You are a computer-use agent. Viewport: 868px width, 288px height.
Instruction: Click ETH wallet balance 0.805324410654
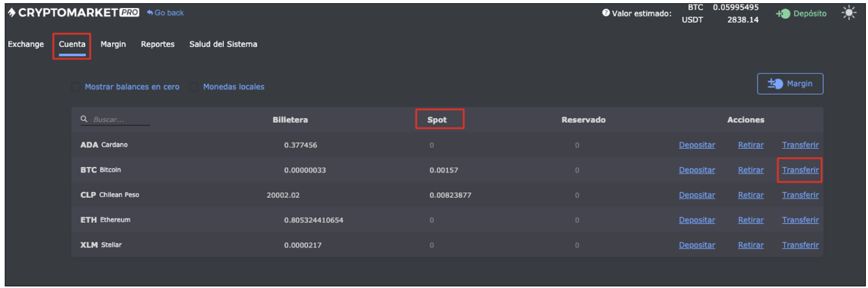point(314,220)
